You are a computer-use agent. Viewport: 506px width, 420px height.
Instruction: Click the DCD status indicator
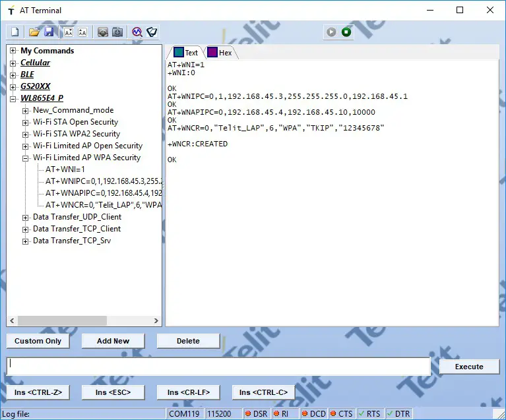point(313,414)
